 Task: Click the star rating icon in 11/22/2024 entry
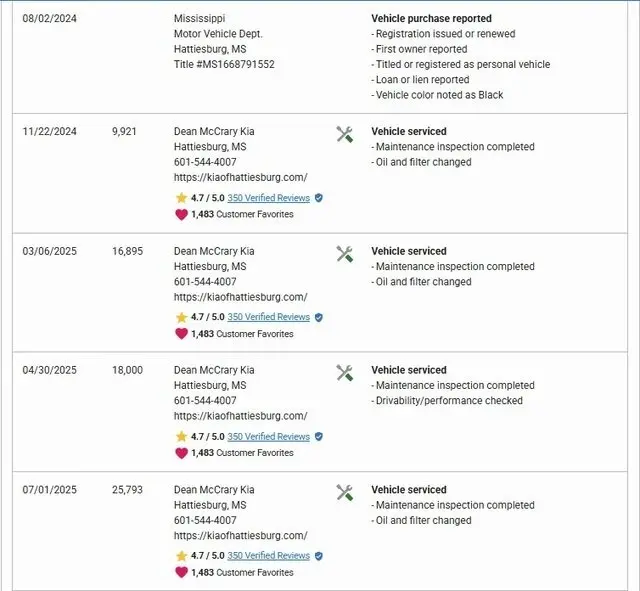pyautogui.click(x=181, y=198)
